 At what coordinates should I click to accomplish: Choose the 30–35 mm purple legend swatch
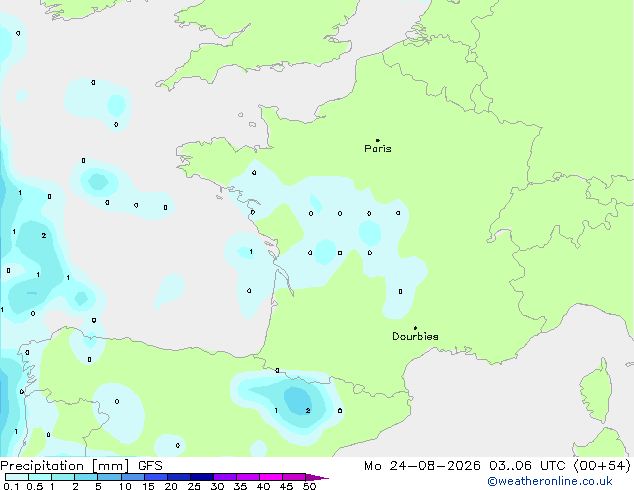click(224, 477)
